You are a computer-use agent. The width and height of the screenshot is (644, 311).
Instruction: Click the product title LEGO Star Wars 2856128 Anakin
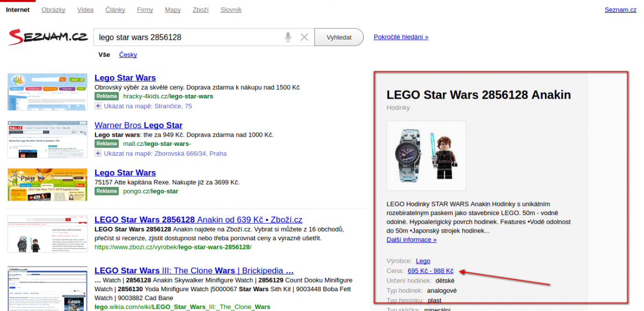[479, 95]
